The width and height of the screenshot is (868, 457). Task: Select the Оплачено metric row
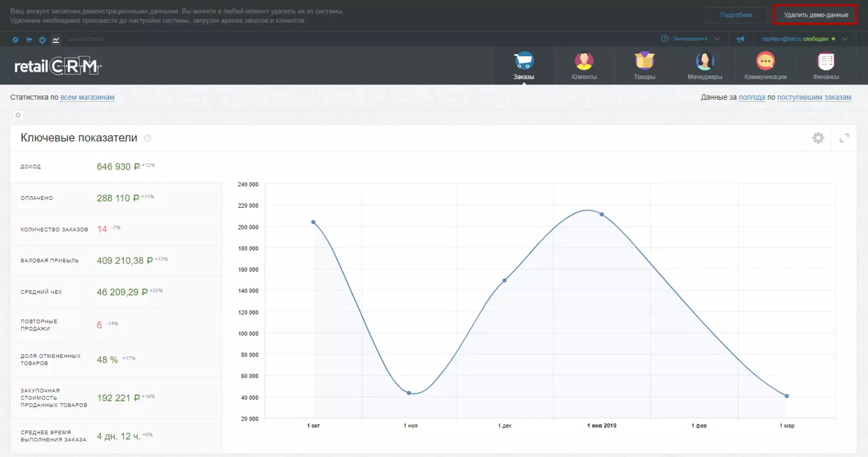click(x=116, y=198)
